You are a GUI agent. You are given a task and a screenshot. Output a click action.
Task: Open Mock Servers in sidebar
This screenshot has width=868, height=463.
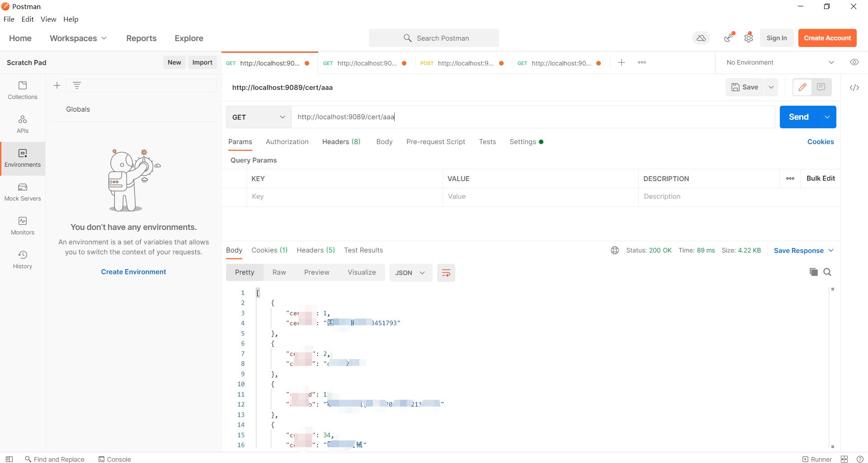click(x=23, y=192)
